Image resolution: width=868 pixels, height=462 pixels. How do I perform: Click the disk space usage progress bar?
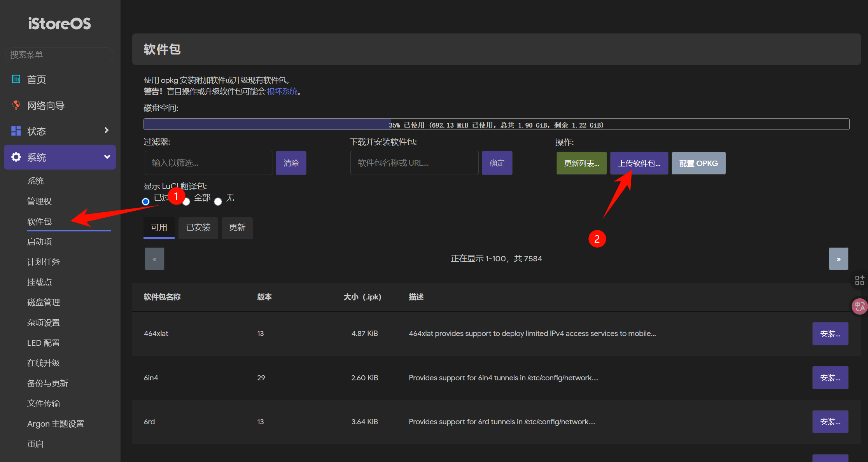coord(496,124)
